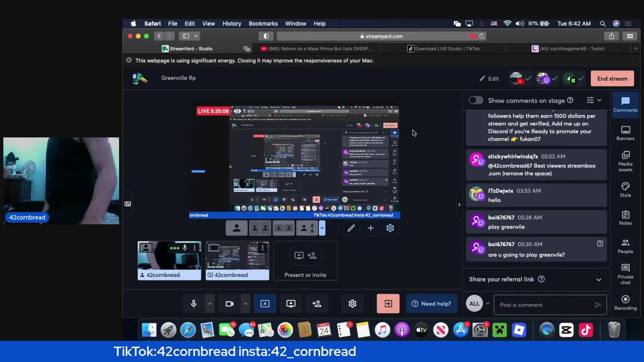Toggle the Twitch destination
The image size is (644, 362).
pos(547,78)
